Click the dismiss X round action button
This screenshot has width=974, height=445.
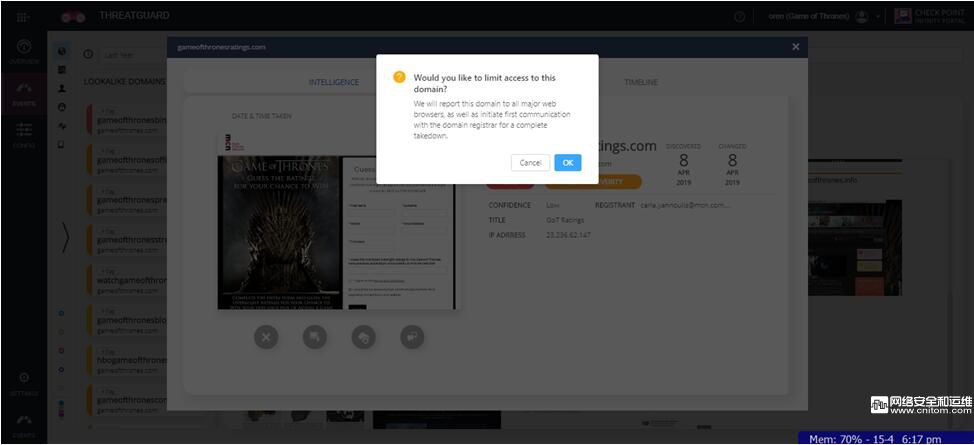[x=266, y=337]
